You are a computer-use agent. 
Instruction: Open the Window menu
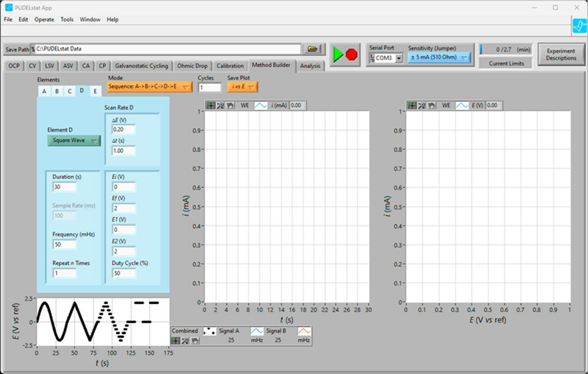click(90, 19)
